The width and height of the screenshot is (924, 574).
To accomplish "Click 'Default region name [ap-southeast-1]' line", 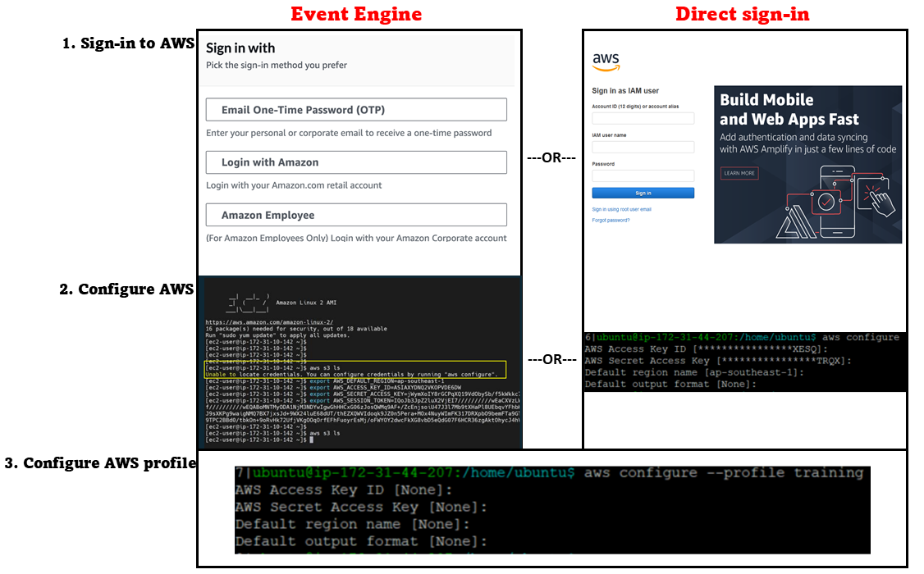I will 694,372.
